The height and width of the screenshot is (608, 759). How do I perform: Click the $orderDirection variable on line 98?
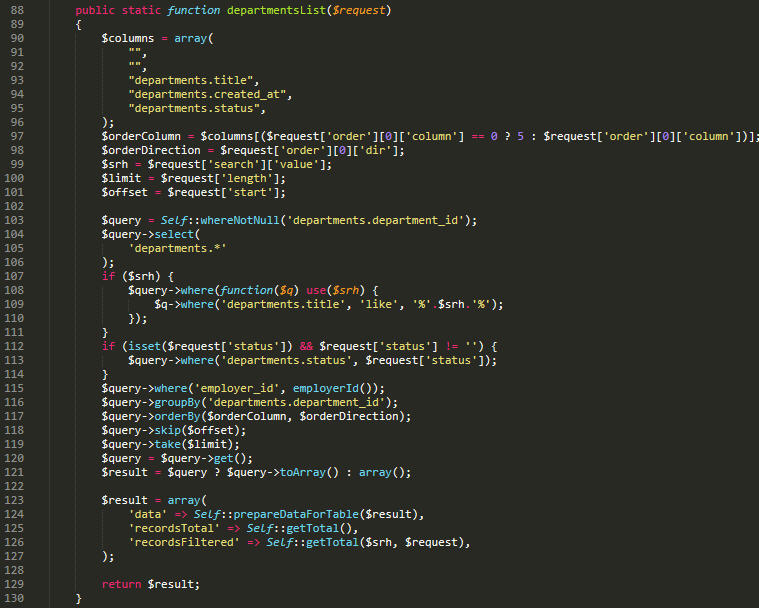(x=151, y=151)
